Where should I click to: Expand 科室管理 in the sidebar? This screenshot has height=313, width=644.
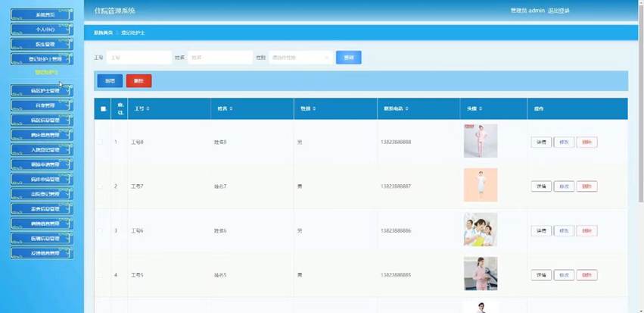pyautogui.click(x=42, y=105)
